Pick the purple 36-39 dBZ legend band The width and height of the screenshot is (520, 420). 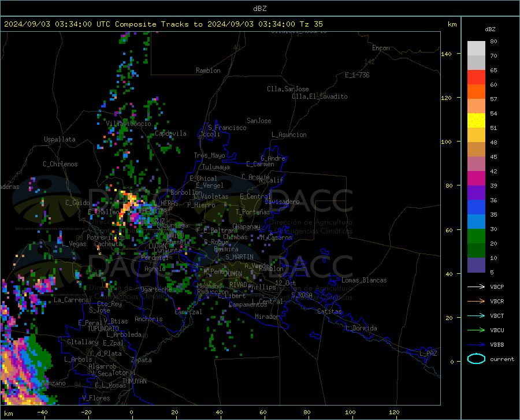[476, 193]
